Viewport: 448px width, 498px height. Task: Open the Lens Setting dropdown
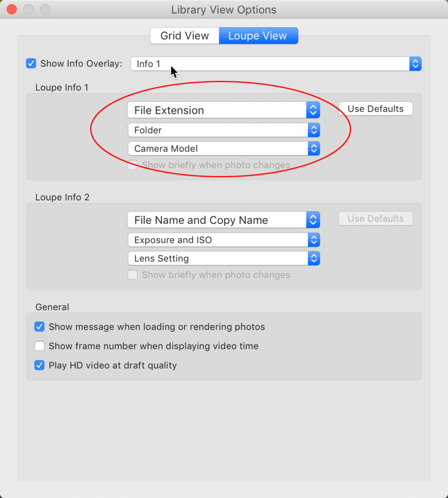(217, 259)
